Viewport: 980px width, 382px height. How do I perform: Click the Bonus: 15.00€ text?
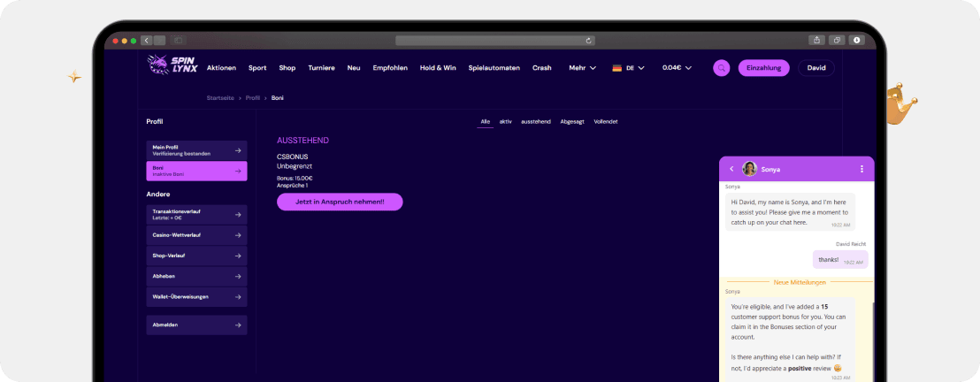point(295,179)
